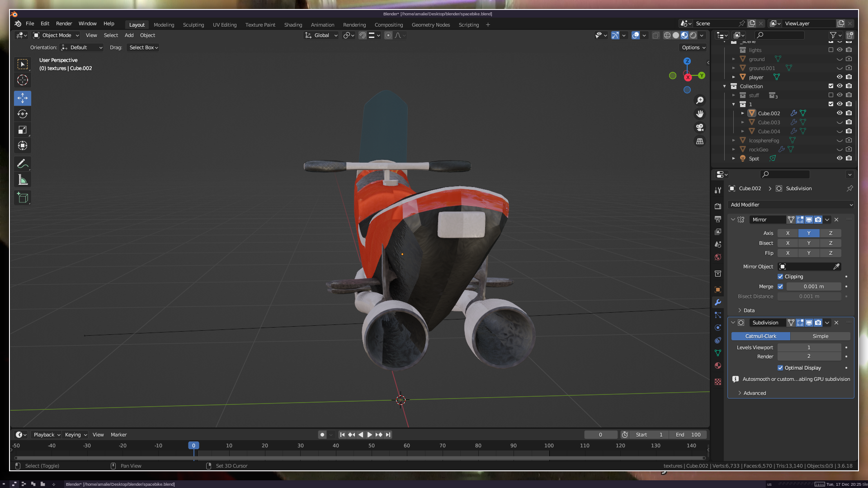
Task: Select the Rotate tool in toolbar
Action: (x=23, y=114)
